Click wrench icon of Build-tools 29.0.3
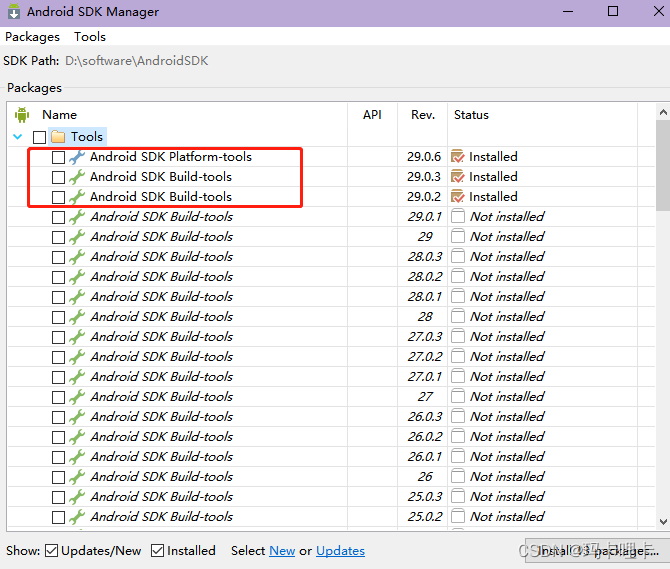Viewport: 670px width, 569px height. click(77, 177)
